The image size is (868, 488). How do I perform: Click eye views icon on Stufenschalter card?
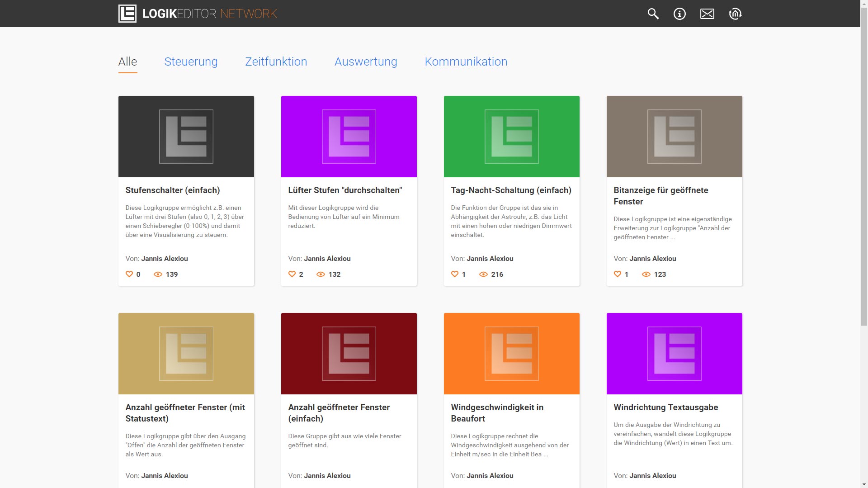(x=158, y=274)
